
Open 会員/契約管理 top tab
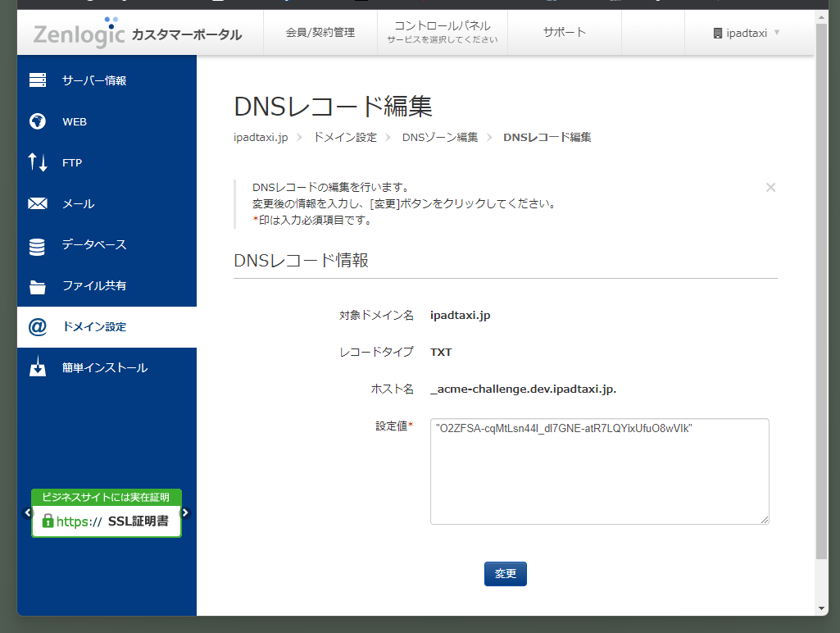[x=320, y=33]
